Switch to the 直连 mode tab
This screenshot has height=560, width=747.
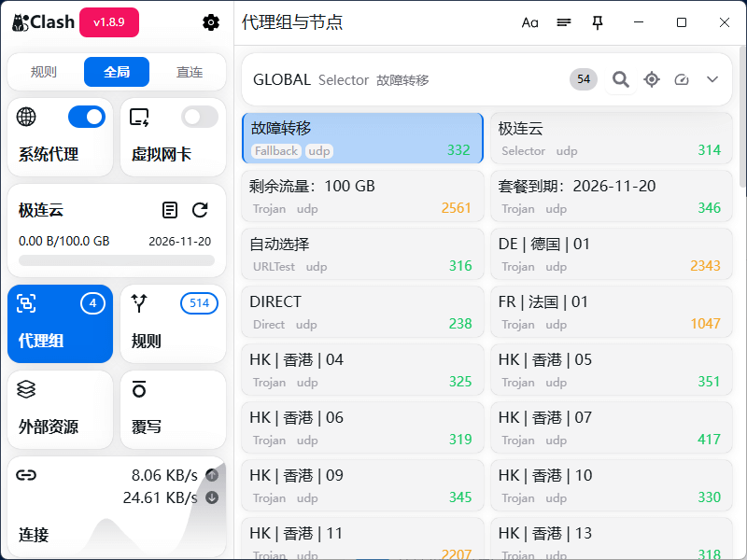point(190,71)
